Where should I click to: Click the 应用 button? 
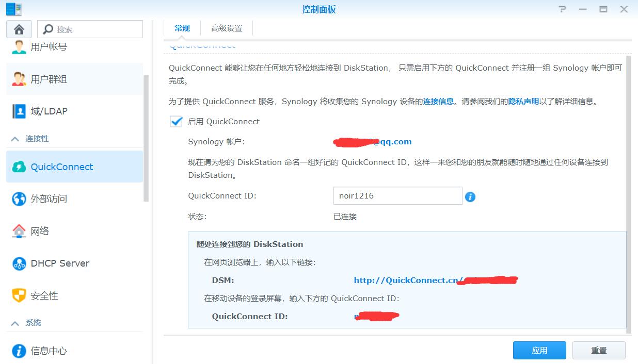pyautogui.click(x=539, y=351)
